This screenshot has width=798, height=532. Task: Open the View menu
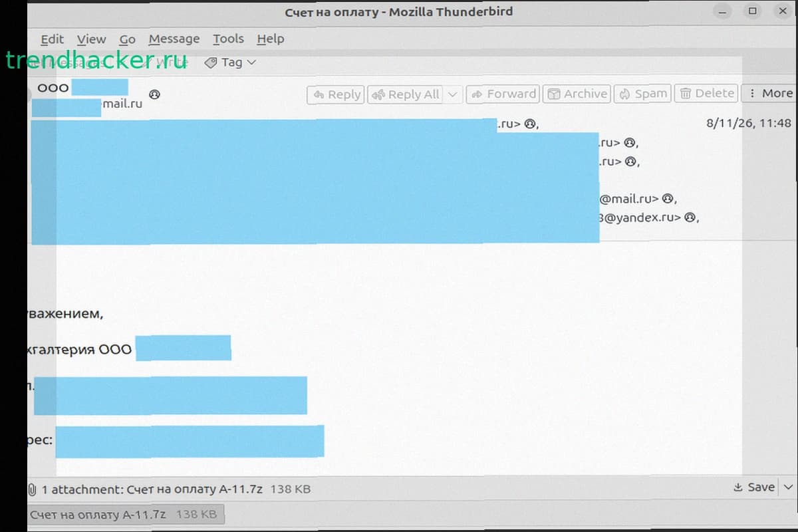tap(91, 39)
